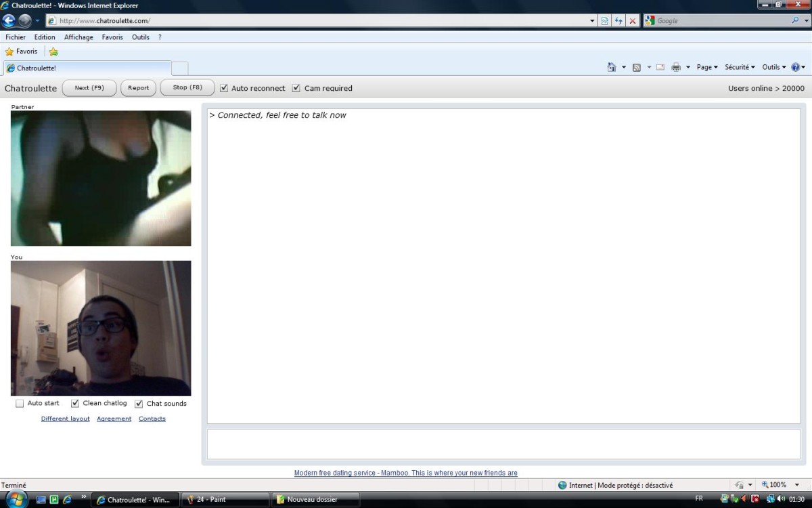Open the Different layout link
Viewport: 812px width, 508px height.
pos(66,419)
